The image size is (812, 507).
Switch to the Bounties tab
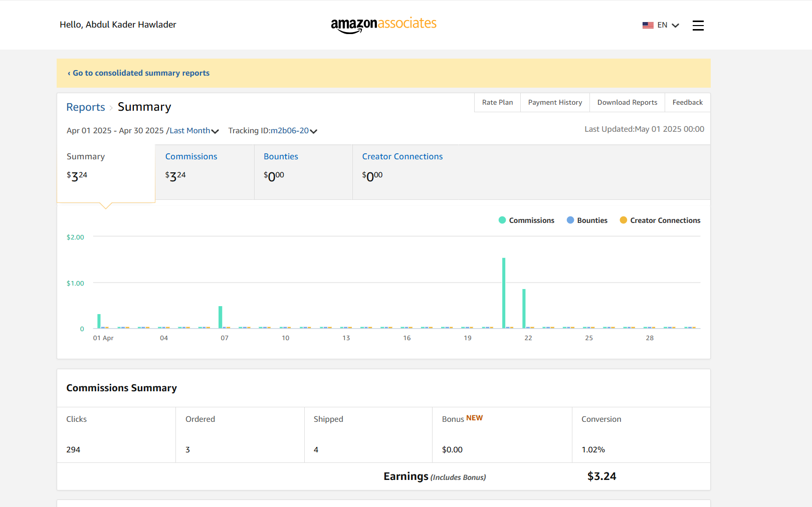tap(303, 172)
